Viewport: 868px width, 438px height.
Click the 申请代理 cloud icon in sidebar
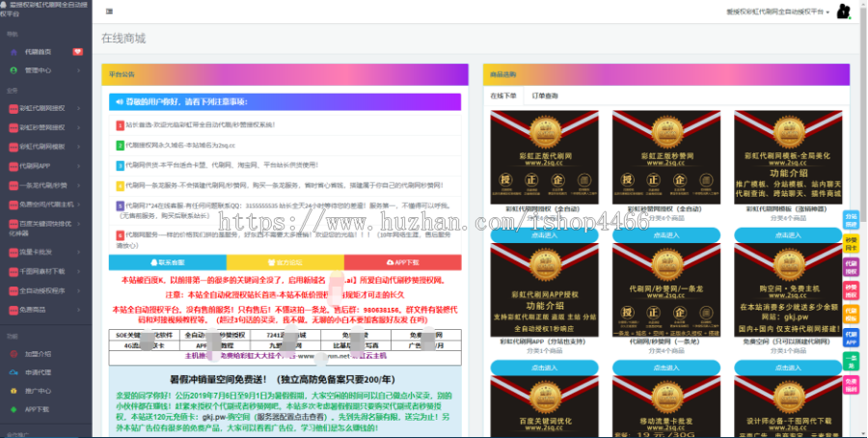14,372
